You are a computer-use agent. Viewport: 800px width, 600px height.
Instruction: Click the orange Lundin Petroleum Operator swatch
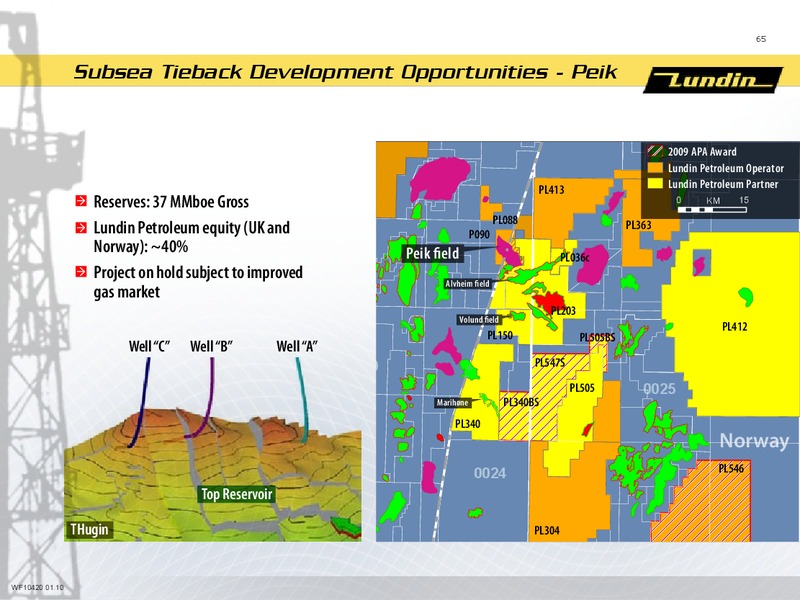[655, 168]
